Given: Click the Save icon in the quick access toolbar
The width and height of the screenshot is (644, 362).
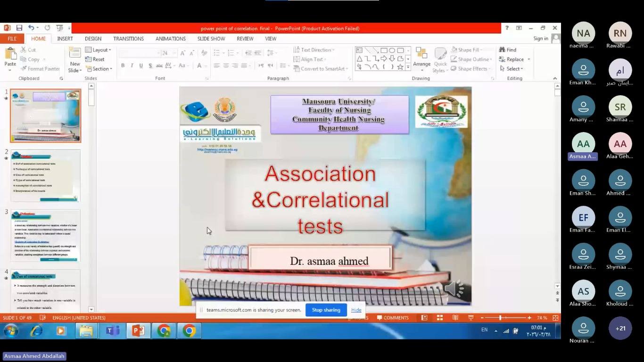Looking at the screenshot, I should (19, 28).
